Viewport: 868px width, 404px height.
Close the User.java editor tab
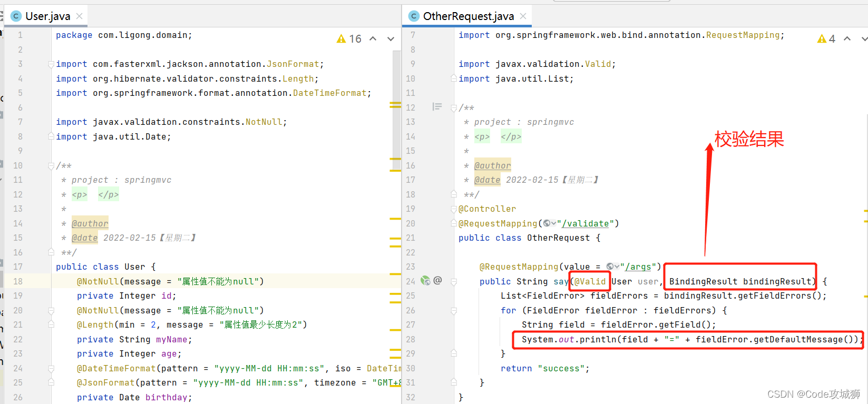[79, 16]
